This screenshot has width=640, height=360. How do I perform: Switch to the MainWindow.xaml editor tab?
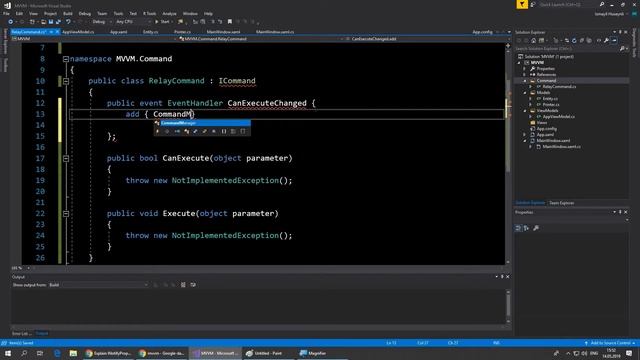point(223,32)
